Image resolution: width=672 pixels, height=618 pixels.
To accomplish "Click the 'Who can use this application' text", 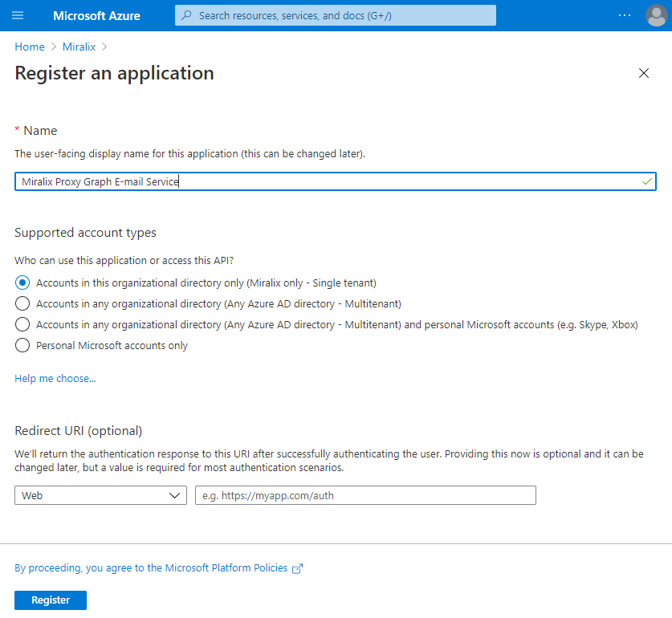I will click(x=124, y=261).
